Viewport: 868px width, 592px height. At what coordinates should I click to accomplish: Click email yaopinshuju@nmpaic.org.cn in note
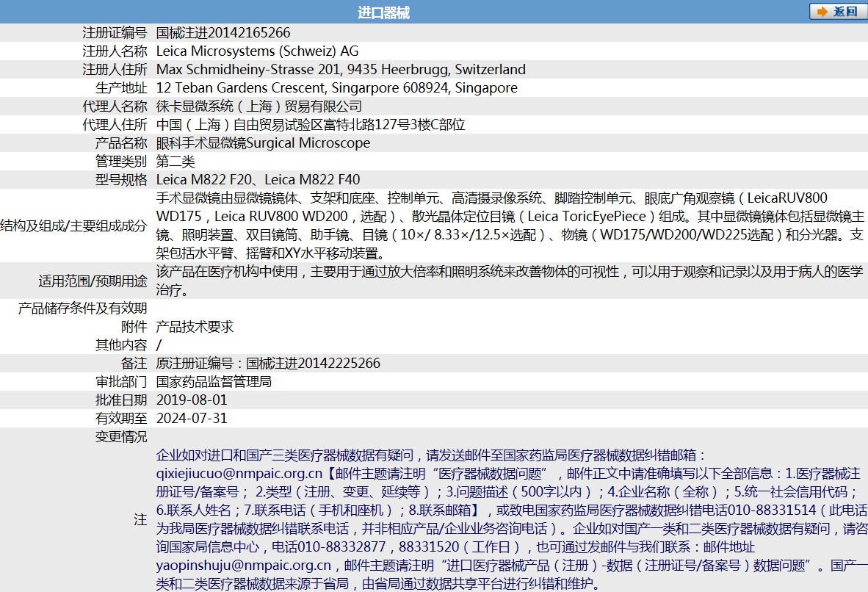pyautogui.click(x=244, y=566)
